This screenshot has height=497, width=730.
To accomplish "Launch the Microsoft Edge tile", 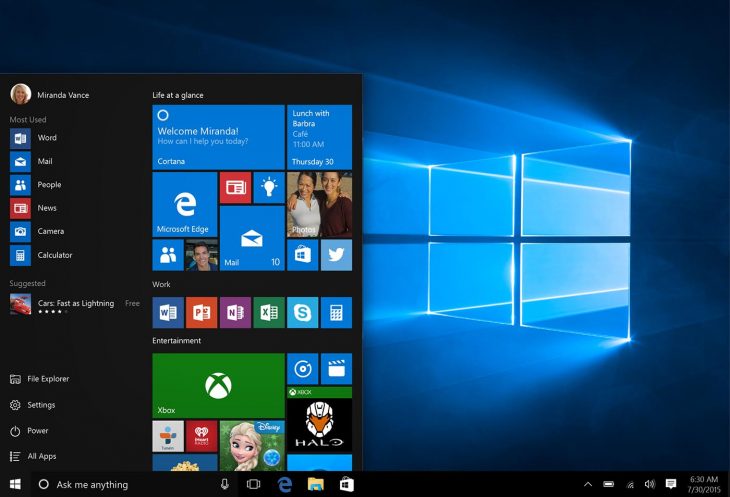I will coord(185,204).
